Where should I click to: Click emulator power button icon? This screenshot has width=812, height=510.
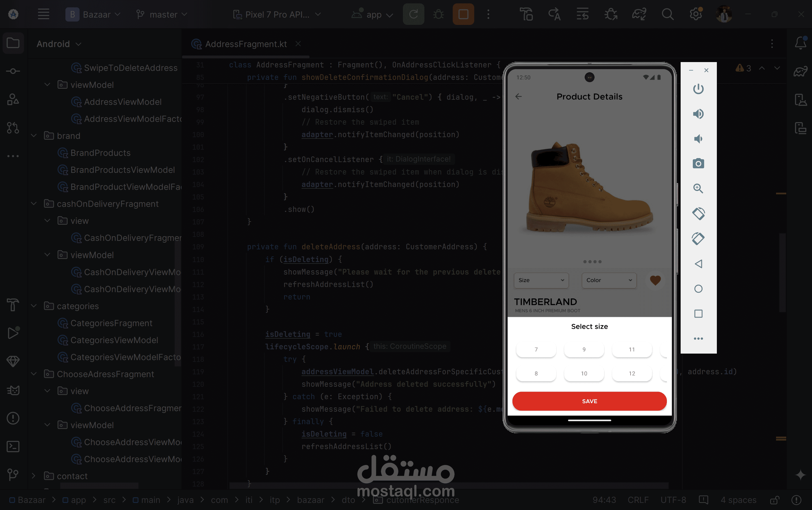click(698, 89)
